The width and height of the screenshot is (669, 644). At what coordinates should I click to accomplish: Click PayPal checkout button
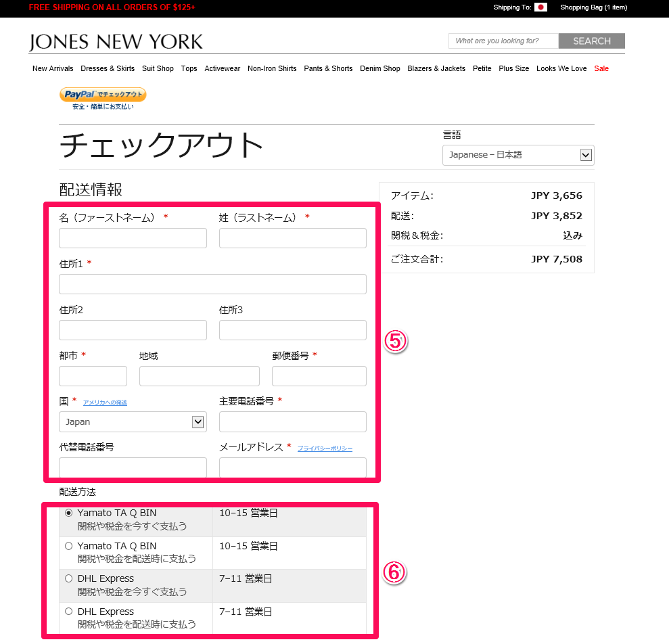click(103, 94)
